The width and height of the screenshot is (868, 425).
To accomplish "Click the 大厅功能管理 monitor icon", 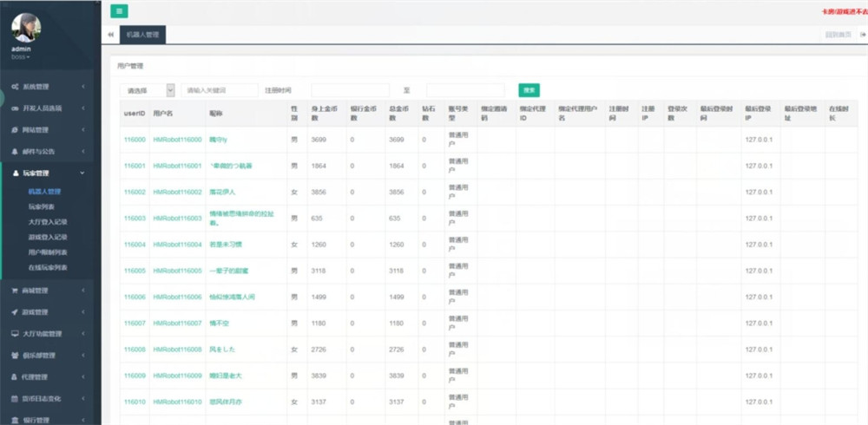I will point(15,333).
